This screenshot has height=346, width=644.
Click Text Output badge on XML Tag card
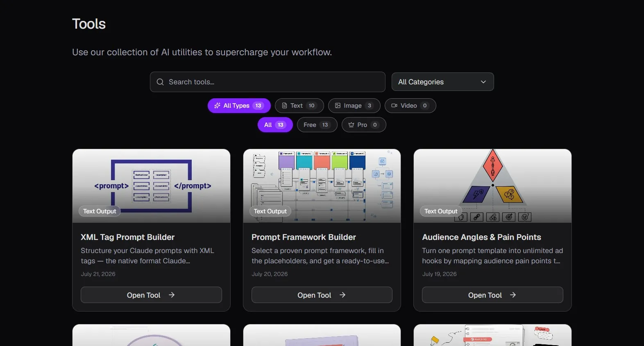100,211
